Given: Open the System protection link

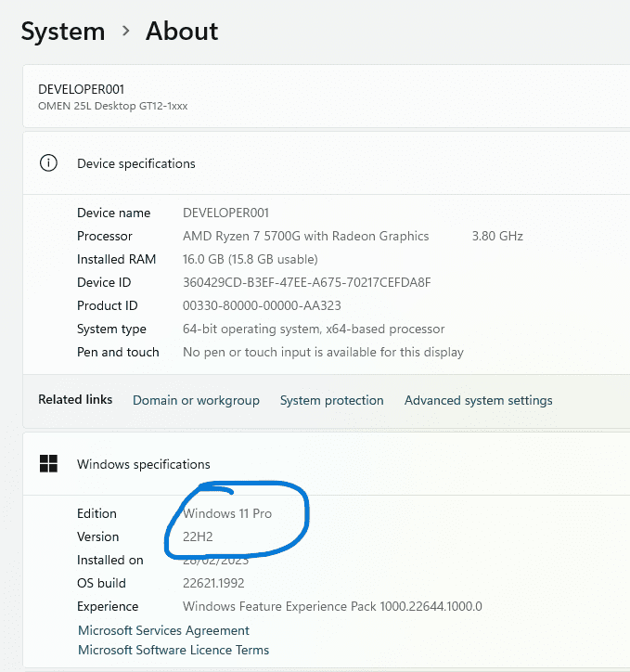Looking at the screenshot, I should 332,400.
